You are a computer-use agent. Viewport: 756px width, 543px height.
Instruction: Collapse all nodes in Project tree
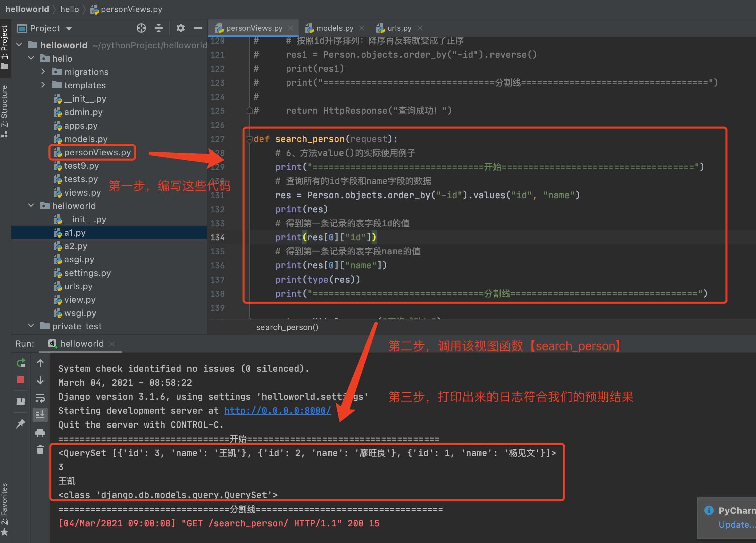pyautogui.click(x=159, y=28)
